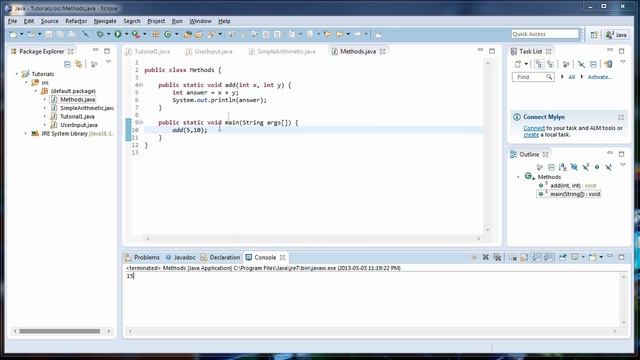Click the Connect link in Mylyn panel

tap(534, 128)
